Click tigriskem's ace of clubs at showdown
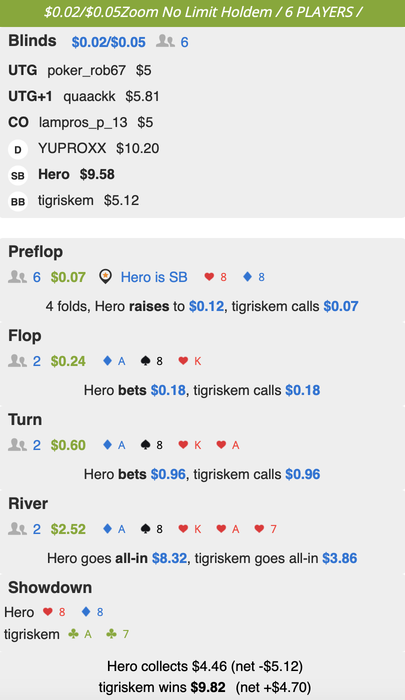 [80, 634]
